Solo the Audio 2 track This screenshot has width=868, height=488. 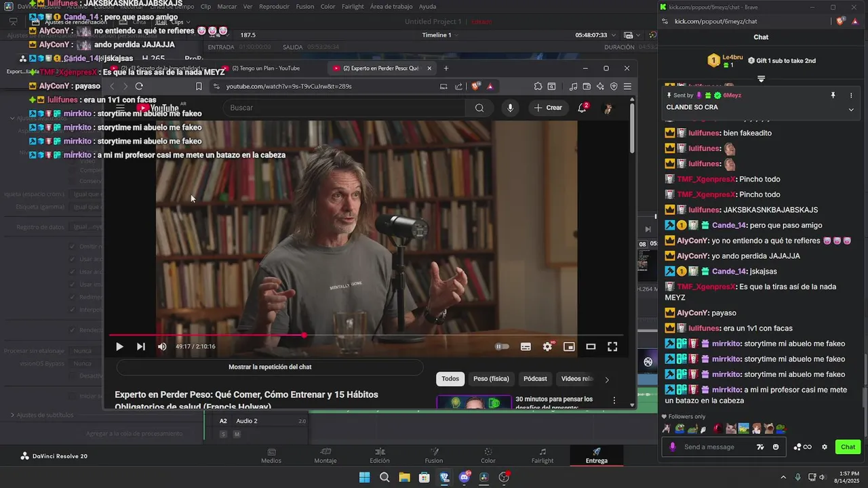click(x=223, y=434)
